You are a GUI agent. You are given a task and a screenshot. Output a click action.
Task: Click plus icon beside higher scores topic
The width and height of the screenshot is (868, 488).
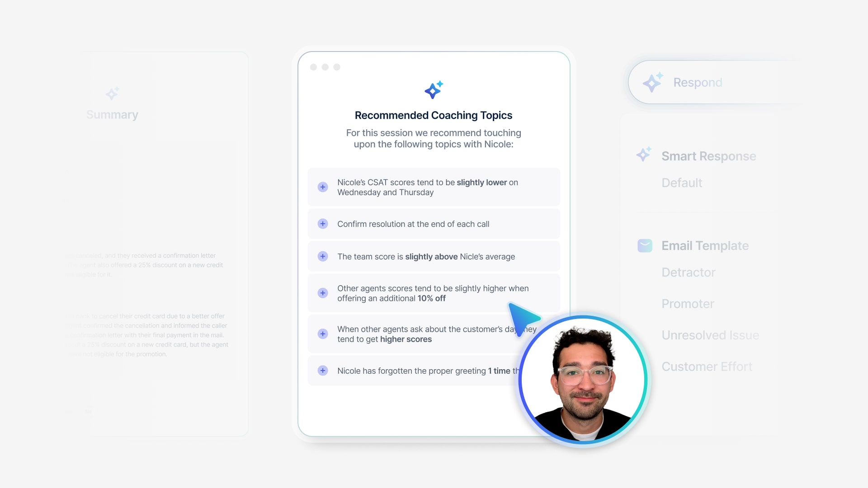(323, 334)
